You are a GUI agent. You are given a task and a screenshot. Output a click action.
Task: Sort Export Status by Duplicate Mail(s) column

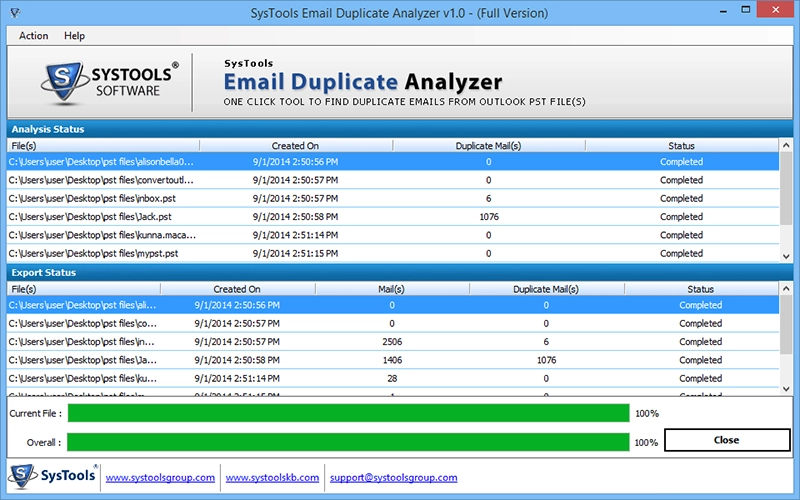[x=546, y=289]
